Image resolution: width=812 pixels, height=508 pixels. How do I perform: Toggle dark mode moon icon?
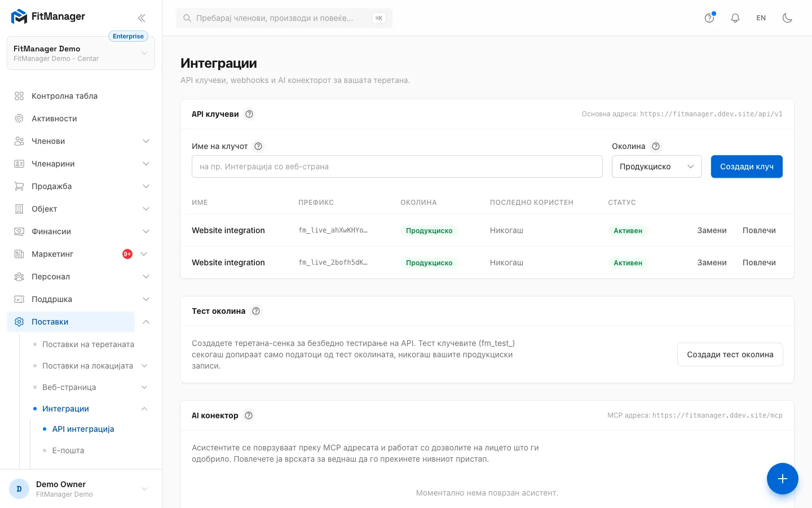click(x=788, y=18)
